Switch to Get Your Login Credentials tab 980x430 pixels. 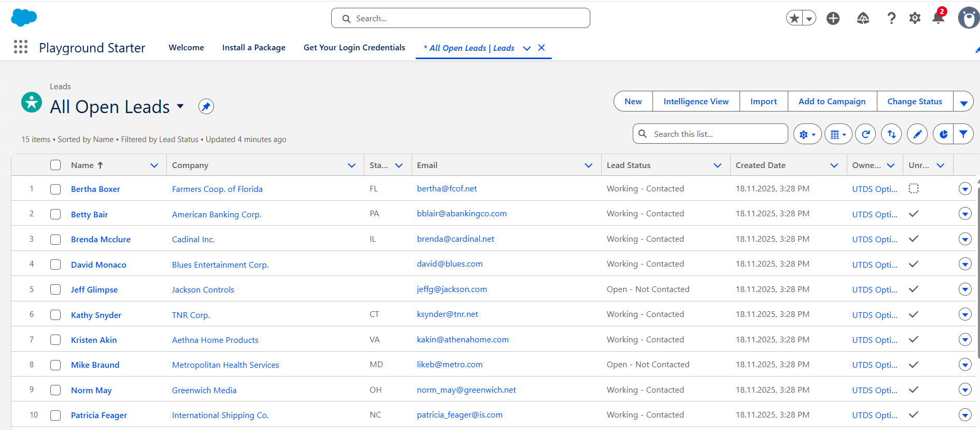pos(354,48)
